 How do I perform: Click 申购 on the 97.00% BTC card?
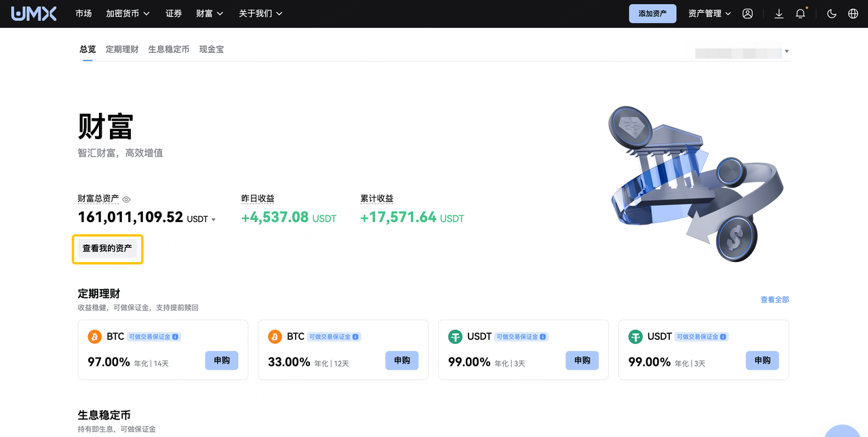[x=222, y=360]
